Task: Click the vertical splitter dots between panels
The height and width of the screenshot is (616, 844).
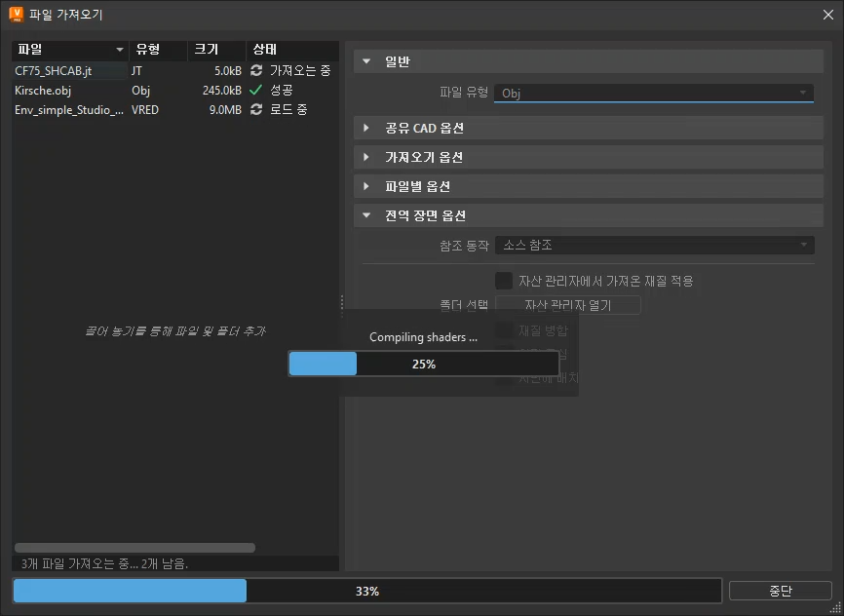Action: 341,302
